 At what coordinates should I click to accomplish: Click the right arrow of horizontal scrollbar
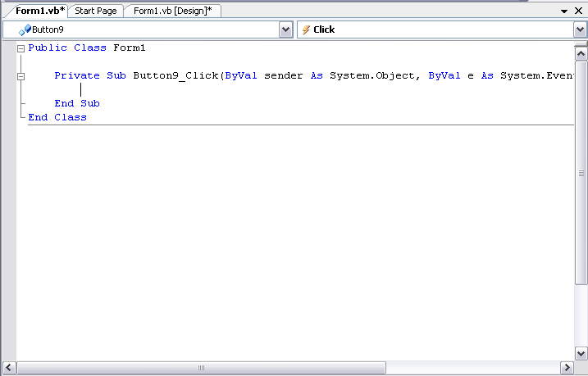pyautogui.click(x=566, y=367)
